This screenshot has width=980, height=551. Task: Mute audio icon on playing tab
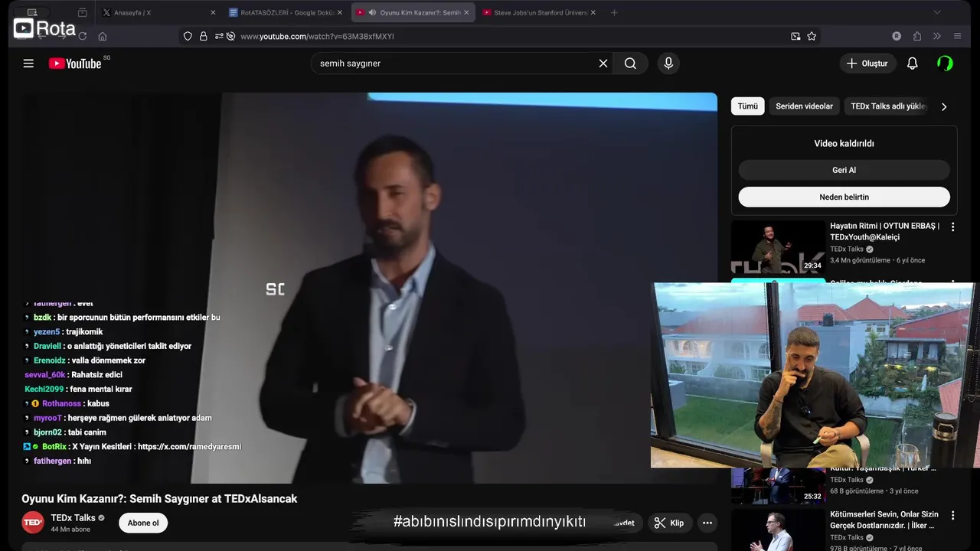(372, 12)
